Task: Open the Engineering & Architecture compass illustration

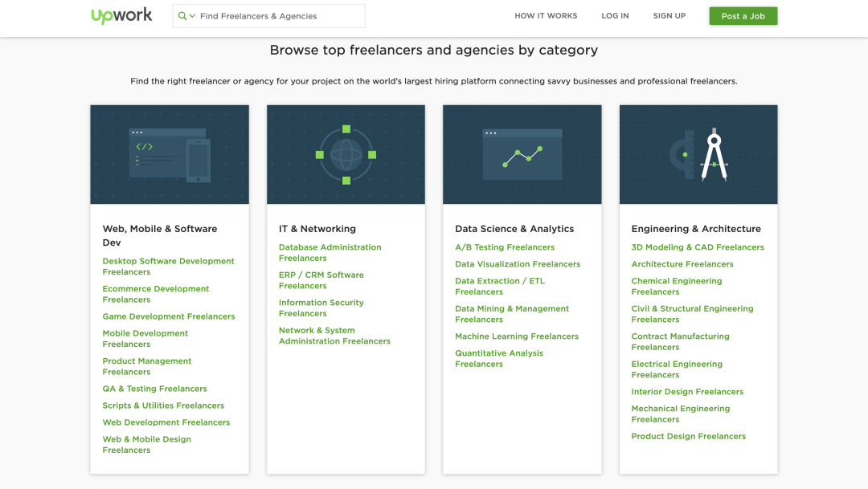Action: pos(698,154)
